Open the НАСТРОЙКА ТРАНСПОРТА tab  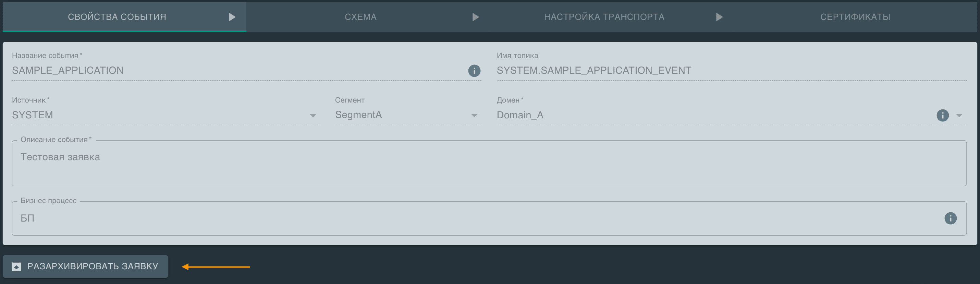pyautogui.click(x=604, y=17)
